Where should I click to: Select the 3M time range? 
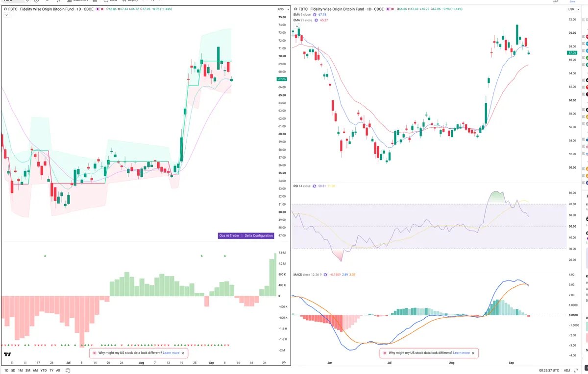(x=27, y=371)
